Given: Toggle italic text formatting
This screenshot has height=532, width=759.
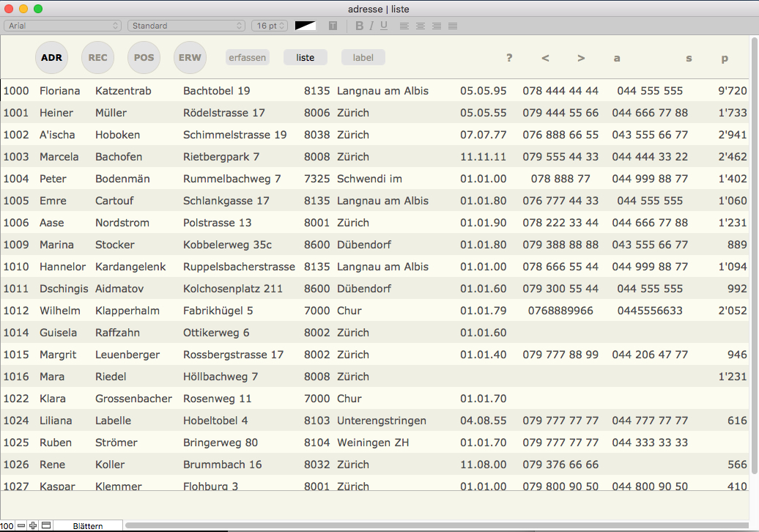Looking at the screenshot, I should [x=371, y=26].
